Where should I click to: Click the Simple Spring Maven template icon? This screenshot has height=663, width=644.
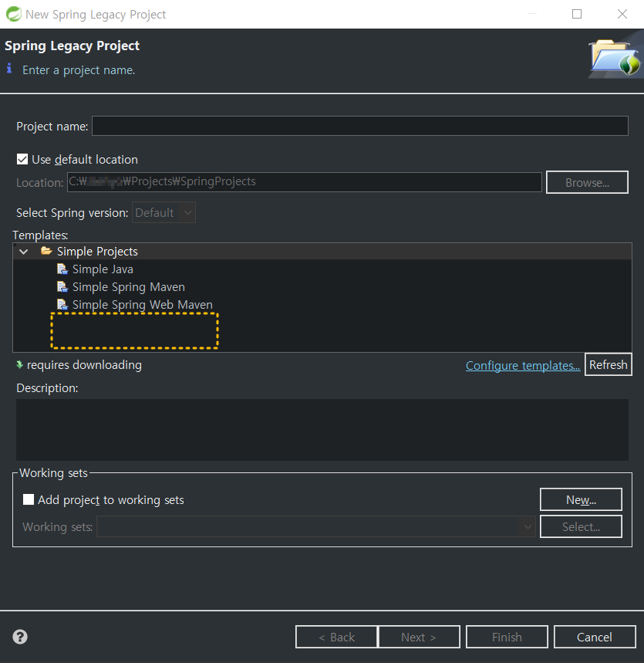pyautogui.click(x=62, y=286)
